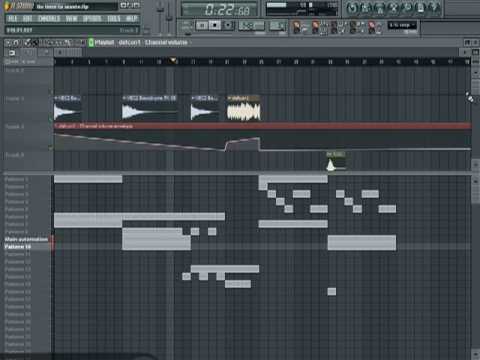Click the play/pause transport button

click(202, 25)
